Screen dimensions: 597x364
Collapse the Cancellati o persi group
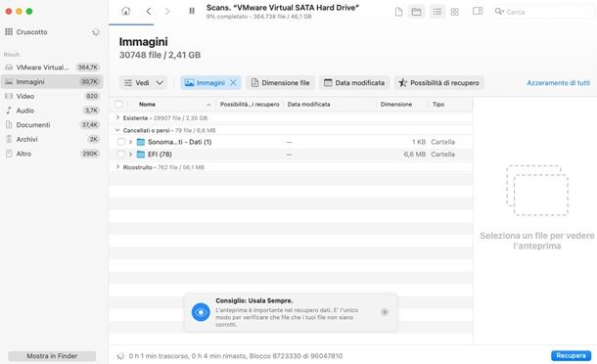(x=117, y=130)
